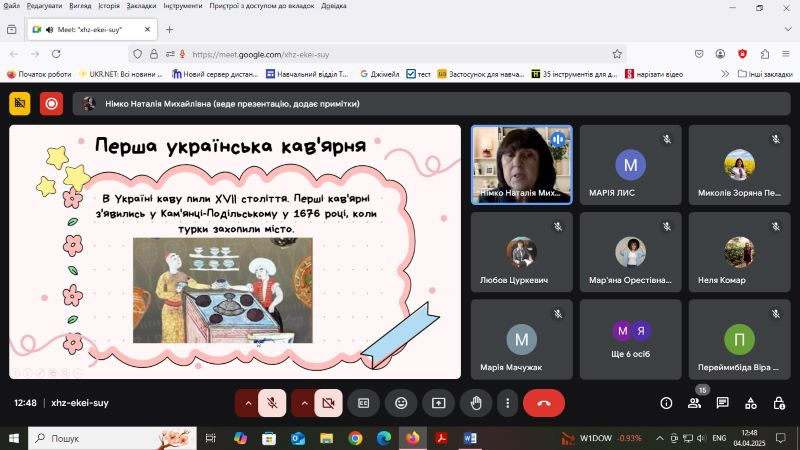Select the Неля Комар participant tile
The width and height of the screenshot is (800, 450).
(739, 252)
